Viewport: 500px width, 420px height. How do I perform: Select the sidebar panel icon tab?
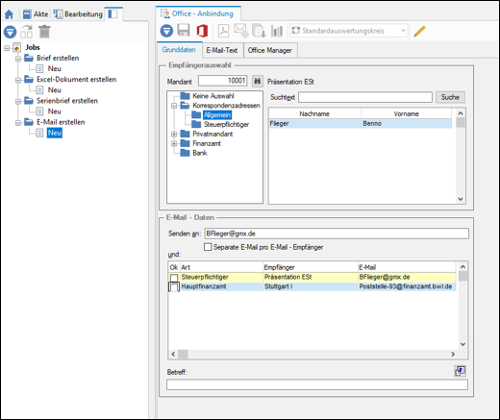113,14
